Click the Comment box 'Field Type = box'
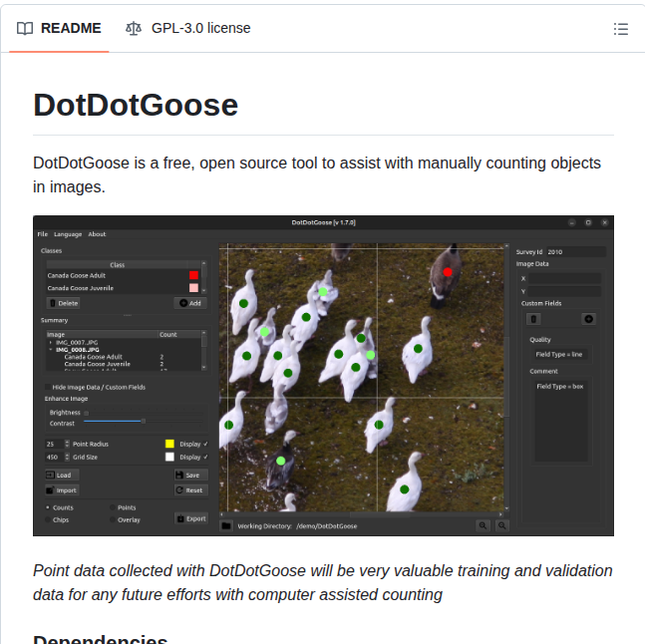The width and height of the screenshot is (645, 644). (560, 421)
